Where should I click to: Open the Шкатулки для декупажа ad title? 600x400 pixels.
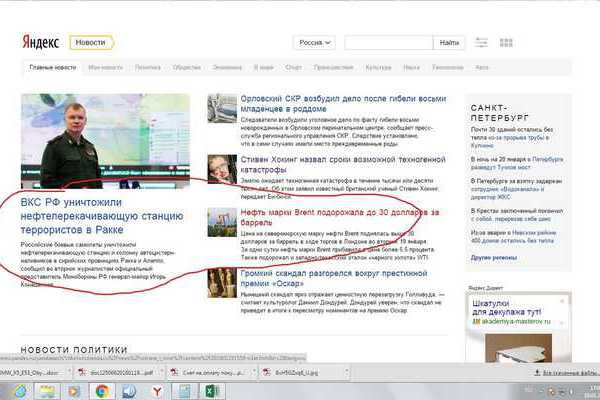(x=507, y=307)
